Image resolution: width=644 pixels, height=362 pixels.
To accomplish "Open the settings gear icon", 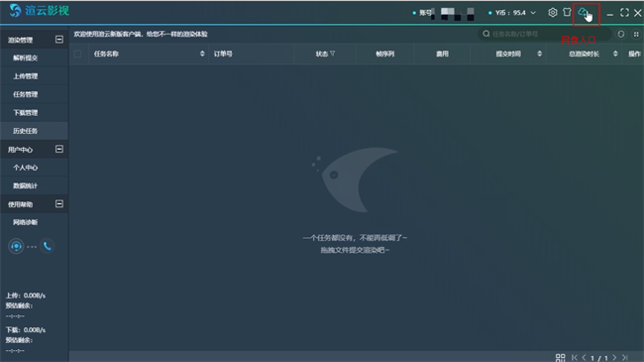I will 553,13.
